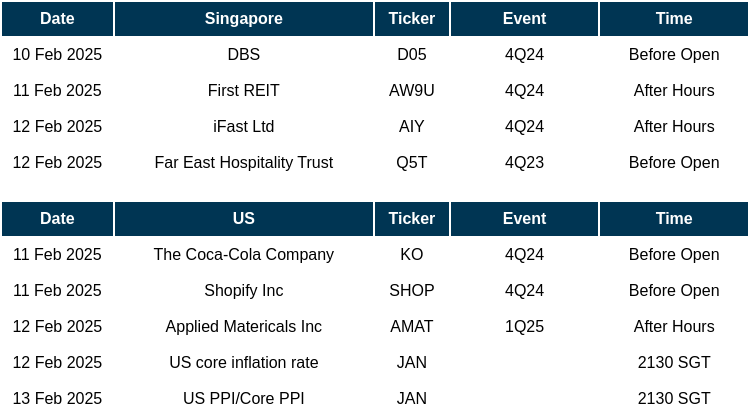Select the iFast Ltd cell
The height and width of the screenshot is (418, 750).
[x=243, y=127]
